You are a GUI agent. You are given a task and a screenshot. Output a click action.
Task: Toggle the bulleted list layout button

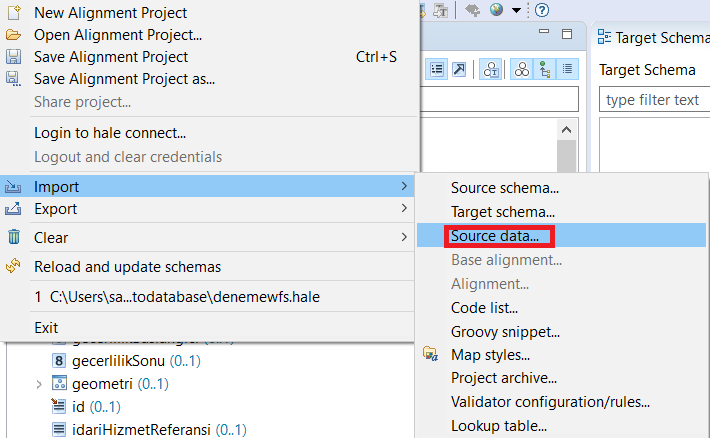tap(437, 69)
